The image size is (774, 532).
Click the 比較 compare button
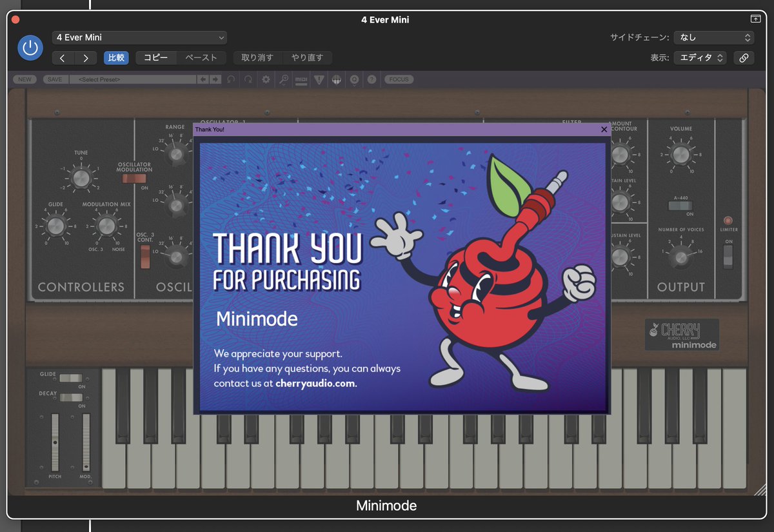(x=116, y=58)
